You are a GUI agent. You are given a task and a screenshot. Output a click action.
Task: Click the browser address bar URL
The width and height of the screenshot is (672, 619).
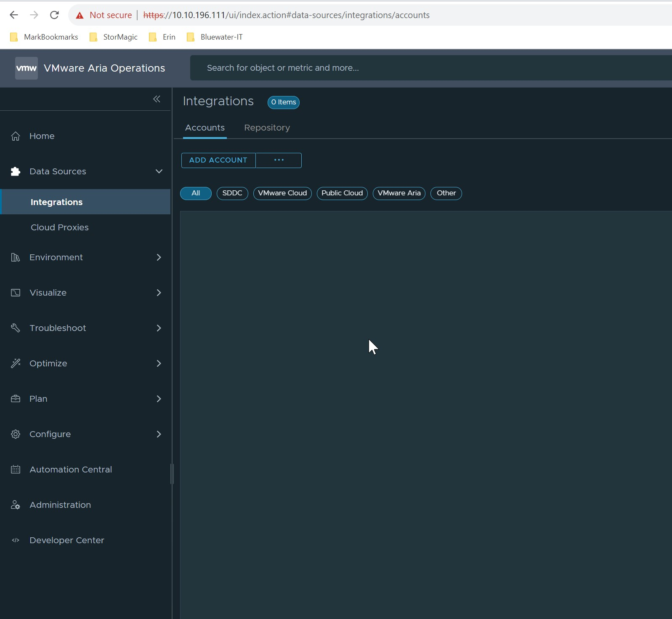286,15
